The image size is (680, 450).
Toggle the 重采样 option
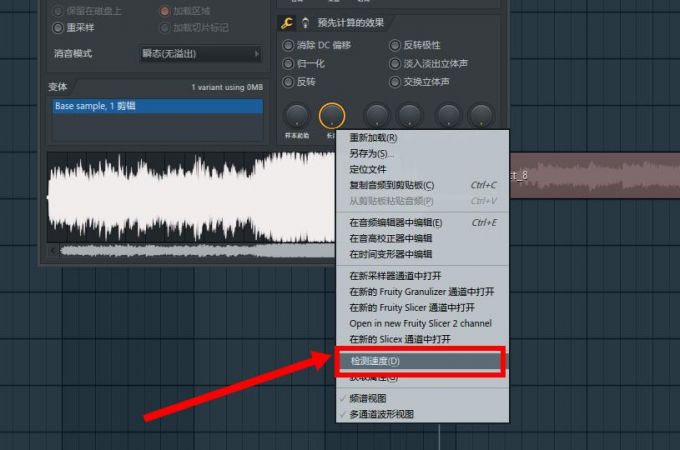[58, 28]
